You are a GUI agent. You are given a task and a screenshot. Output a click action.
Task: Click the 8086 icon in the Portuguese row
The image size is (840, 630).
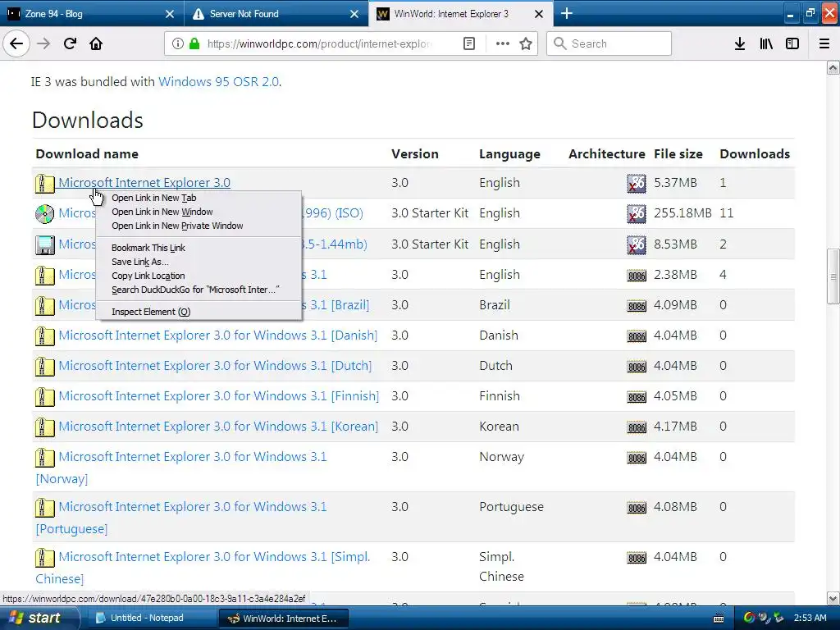pyautogui.click(x=637, y=509)
